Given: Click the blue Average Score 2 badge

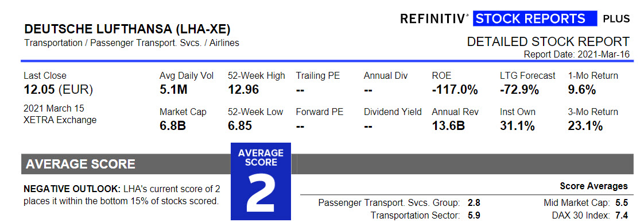Looking at the screenshot, I should (261, 181).
